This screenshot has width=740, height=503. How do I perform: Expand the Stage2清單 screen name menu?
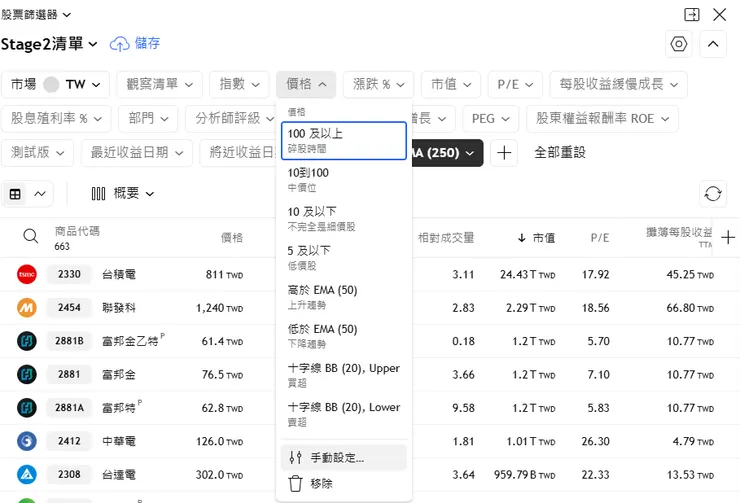point(49,44)
